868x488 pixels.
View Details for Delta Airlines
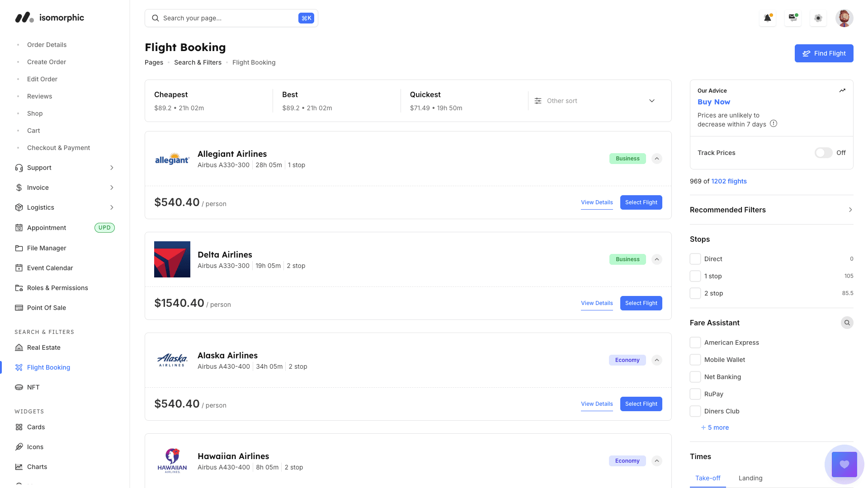pyautogui.click(x=597, y=303)
